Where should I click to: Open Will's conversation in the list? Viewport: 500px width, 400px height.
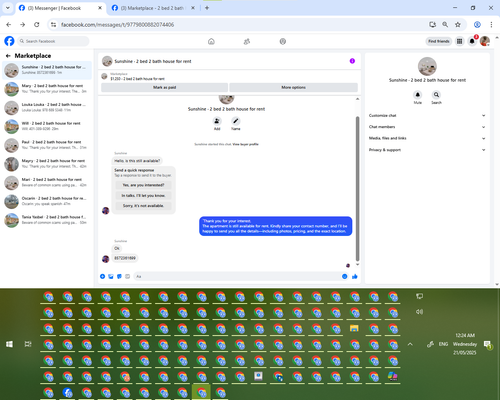[x=47, y=126]
